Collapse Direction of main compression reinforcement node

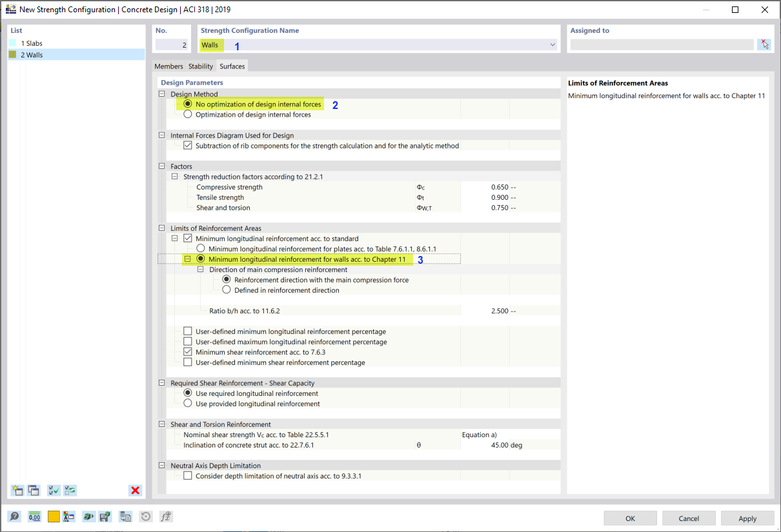pyautogui.click(x=201, y=269)
